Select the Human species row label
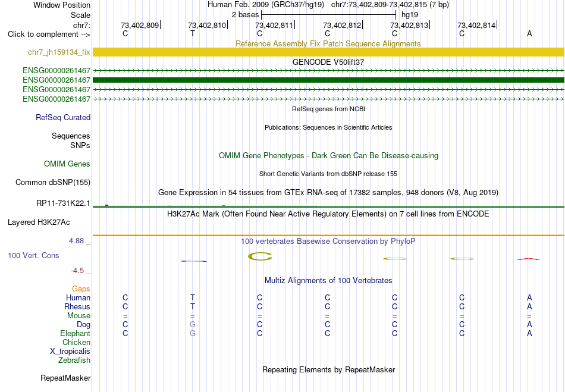Screen dimensions: 565x392 click(x=78, y=297)
